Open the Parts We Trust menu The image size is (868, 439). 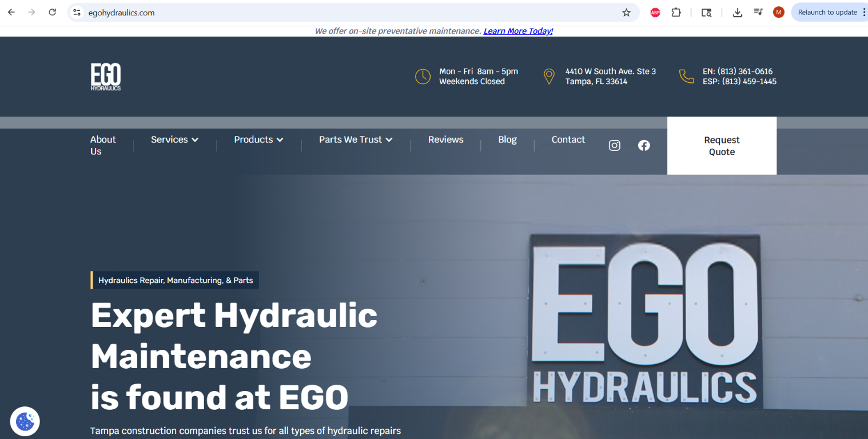click(351, 139)
